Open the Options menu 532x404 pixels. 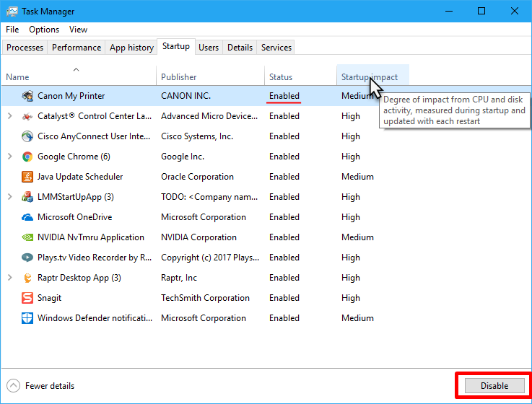44,30
